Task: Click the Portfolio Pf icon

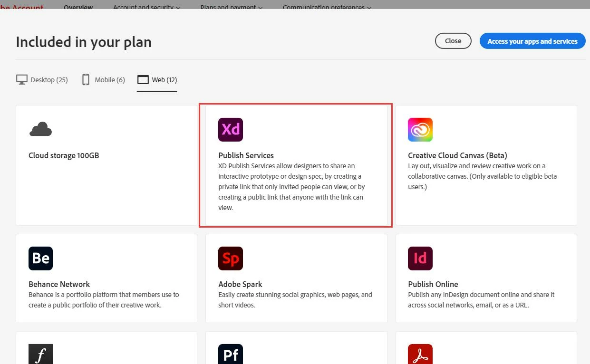Action: (231, 354)
